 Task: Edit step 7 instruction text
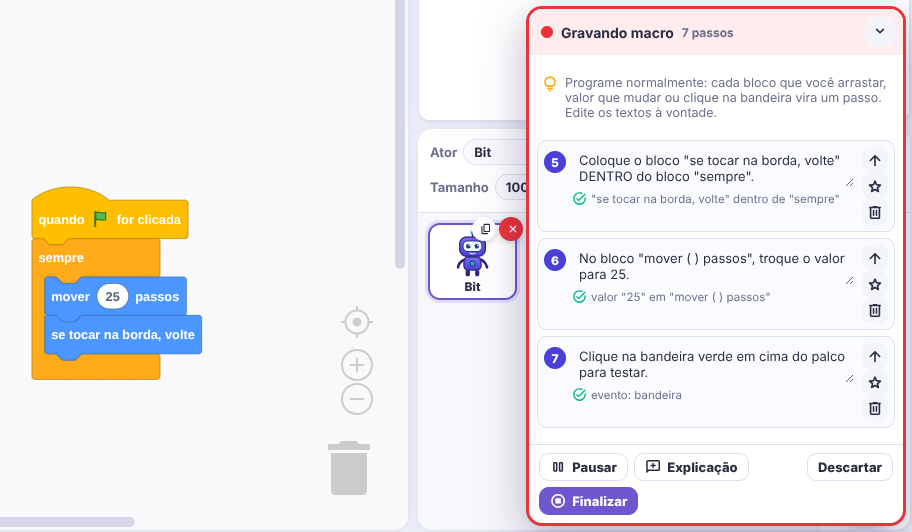coord(711,365)
